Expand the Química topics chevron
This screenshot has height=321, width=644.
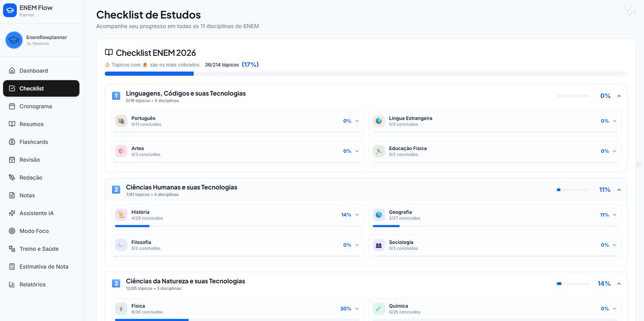[x=614, y=309]
